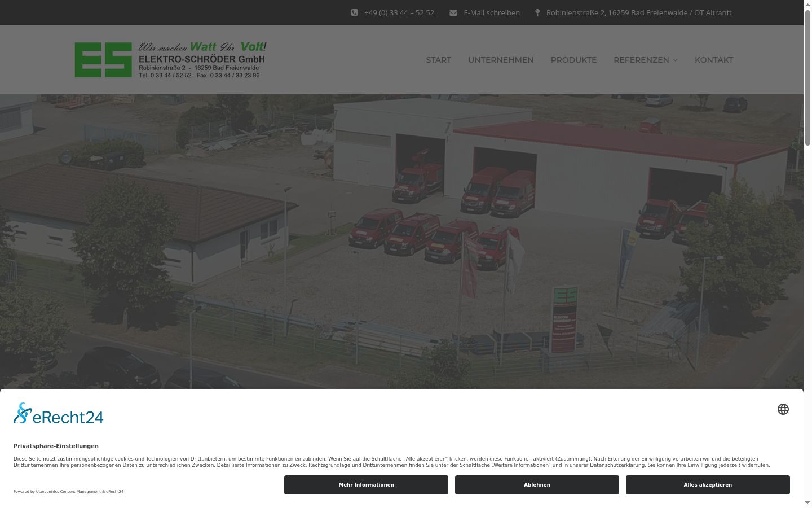Screen dimensions: 812x508
Task: Call phone number +49 (0) 33 44 – 52 52
Action: click(x=399, y=12)
